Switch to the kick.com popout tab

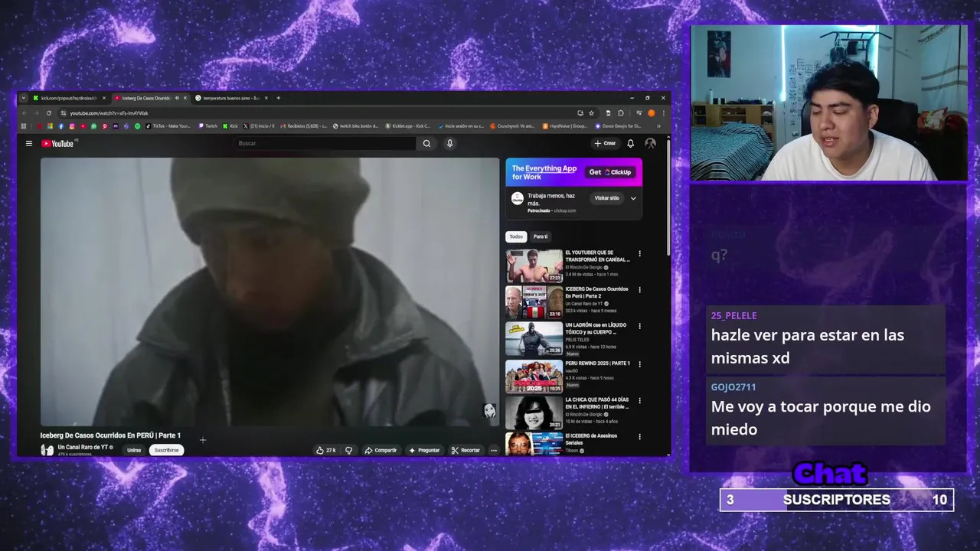[x=69, y=98]
